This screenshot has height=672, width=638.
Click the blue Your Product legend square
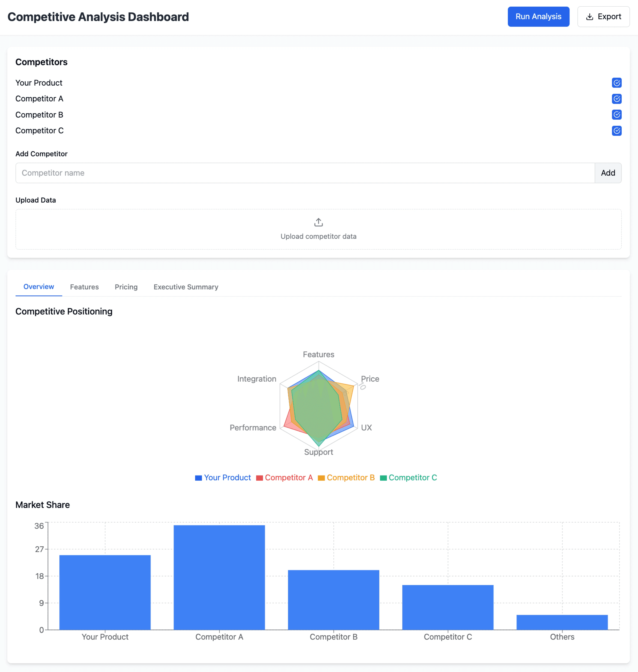point(198,478)
